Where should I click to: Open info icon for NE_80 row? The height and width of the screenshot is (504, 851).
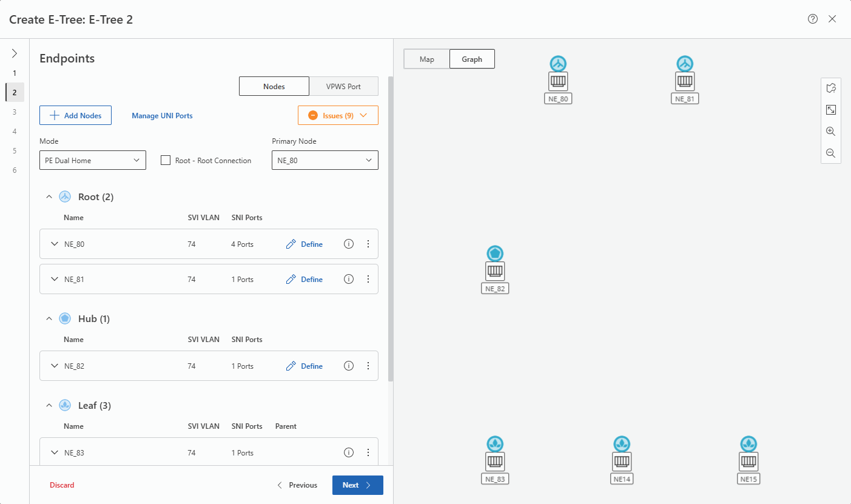349,244
